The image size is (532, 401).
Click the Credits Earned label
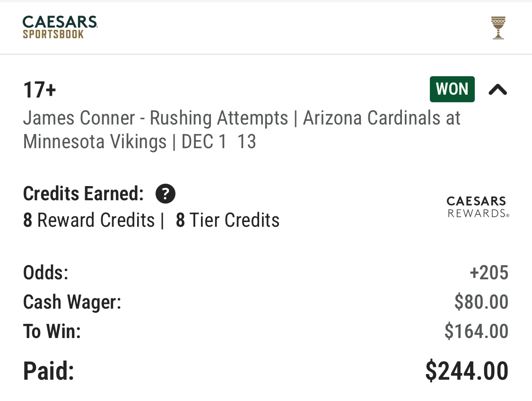point(83,194)
